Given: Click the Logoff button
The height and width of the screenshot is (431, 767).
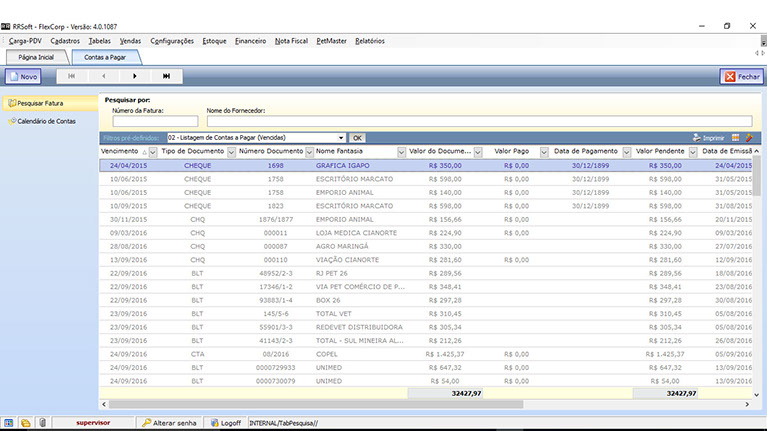Looking at the screenshot, I should [226, 423].
